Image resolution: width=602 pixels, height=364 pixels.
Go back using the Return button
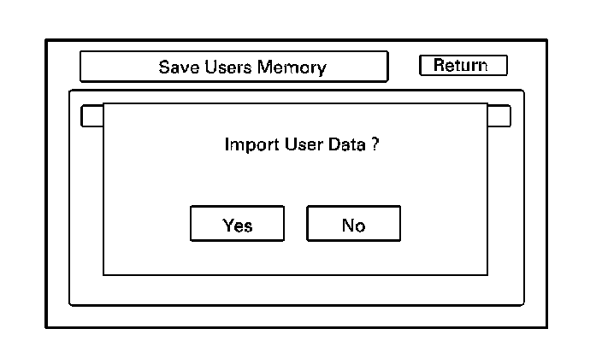pyautogui.click(x=463, y=66)
